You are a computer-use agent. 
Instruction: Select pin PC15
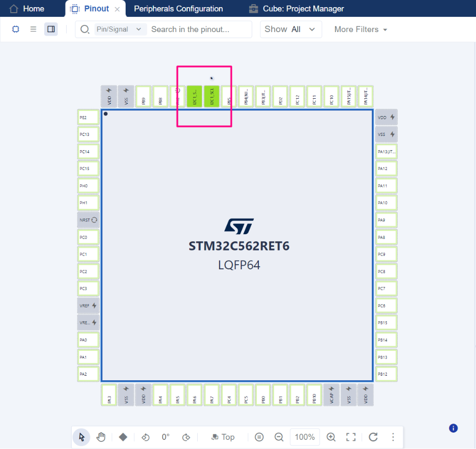tap(88, 169)
